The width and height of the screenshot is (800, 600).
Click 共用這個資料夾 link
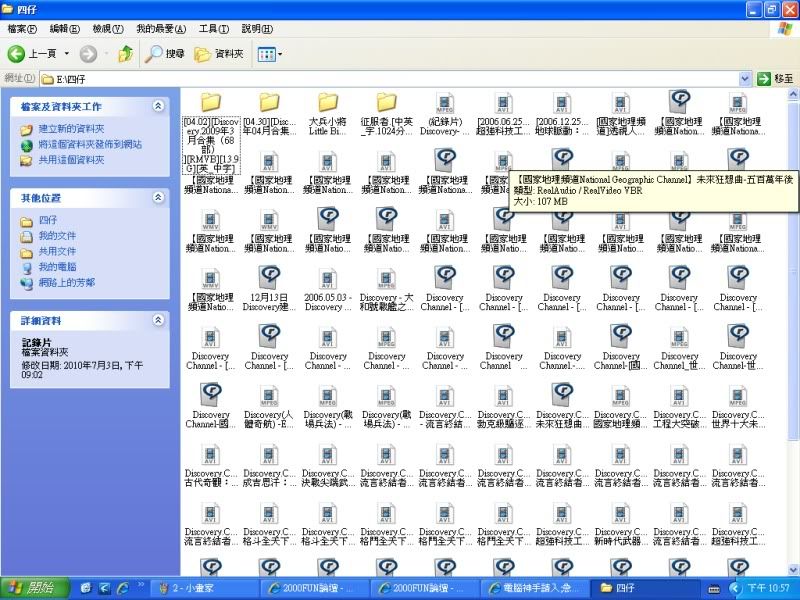click(x=71, y=160)
